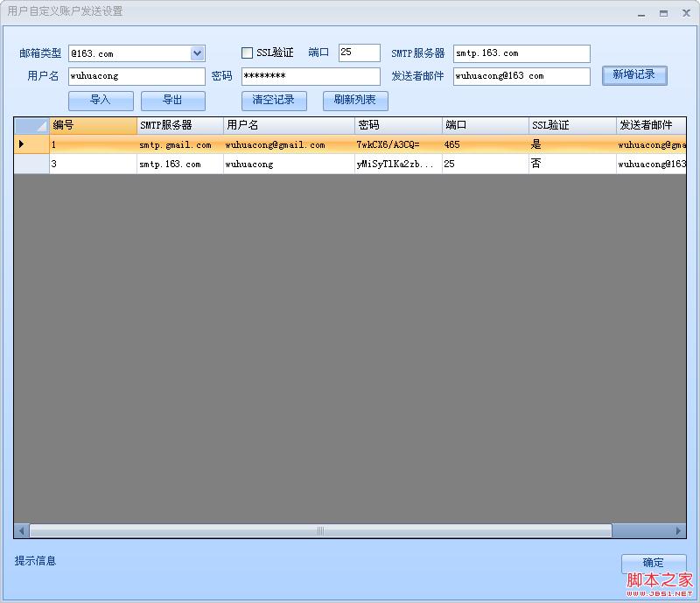Open the 邮箱类型 dropdown list

(x=197, y=53)
